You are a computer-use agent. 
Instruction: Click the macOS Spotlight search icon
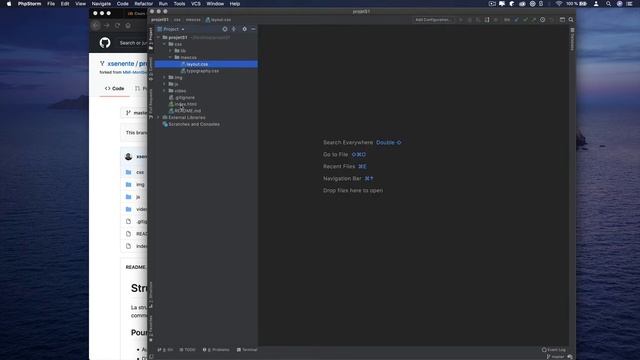[608, 4]
